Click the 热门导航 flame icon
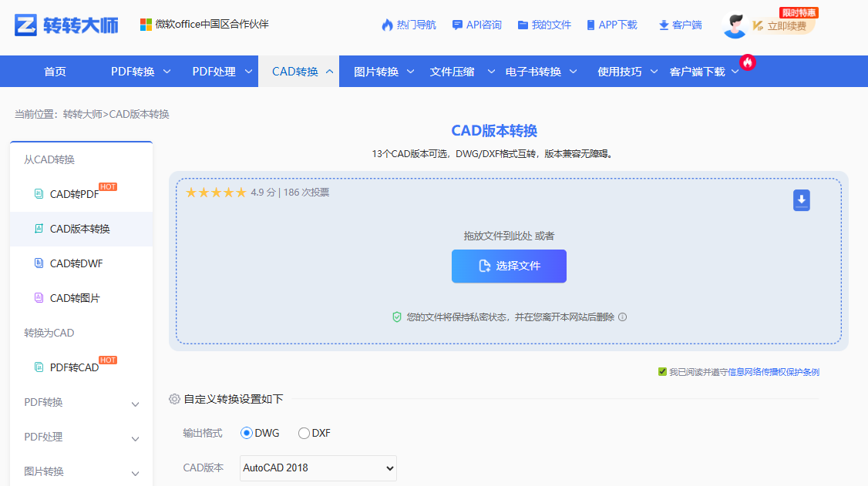The image size is (868, 486). click(386, 24)
